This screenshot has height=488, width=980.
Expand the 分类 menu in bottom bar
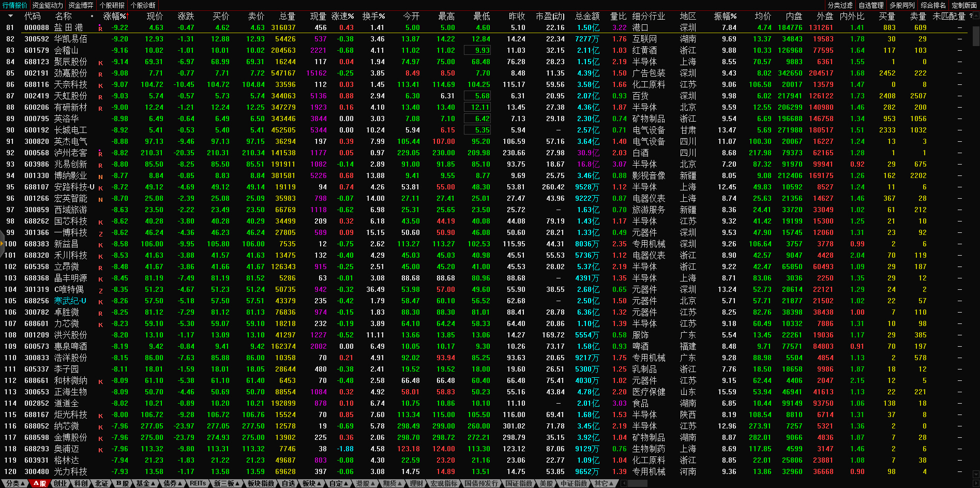point(15,483)
